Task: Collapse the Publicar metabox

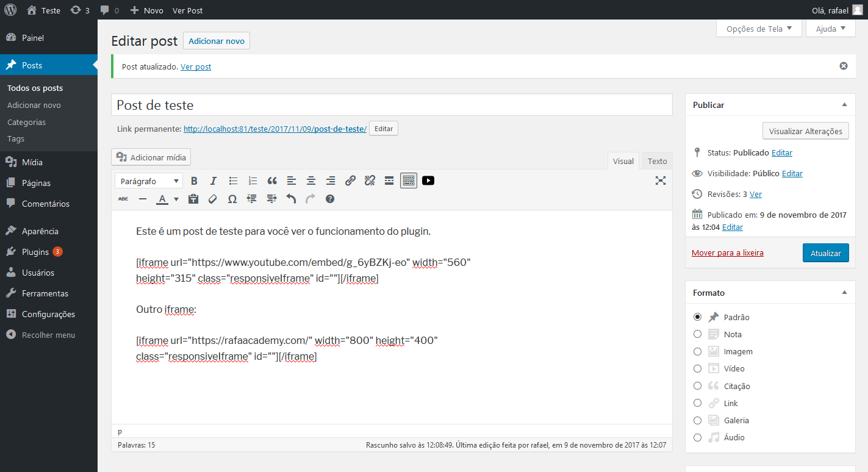Action: coord(845,104)
